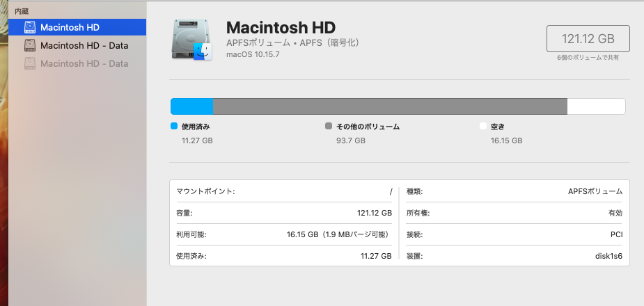Screen dimensions: 644x306
Task: Click the 所有権 row label
Action: click(x=418, y=213)
